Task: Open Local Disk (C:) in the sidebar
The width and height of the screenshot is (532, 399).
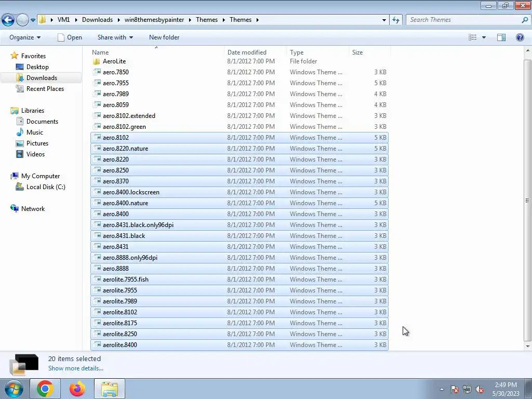Action: tap(46, 187)
